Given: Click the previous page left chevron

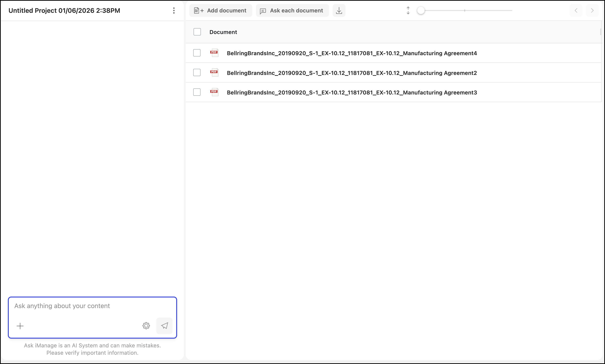Looking at the screenshot, I should pos(576,11).
